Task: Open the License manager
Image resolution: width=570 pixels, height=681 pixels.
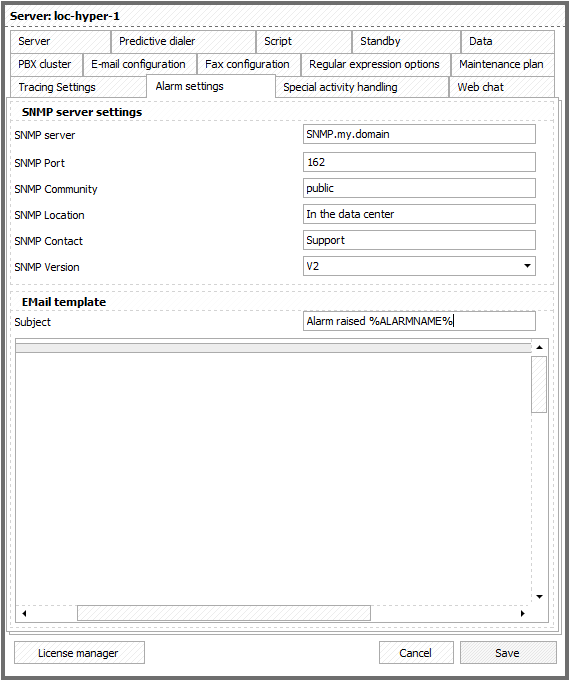Action: coord(79,653)
